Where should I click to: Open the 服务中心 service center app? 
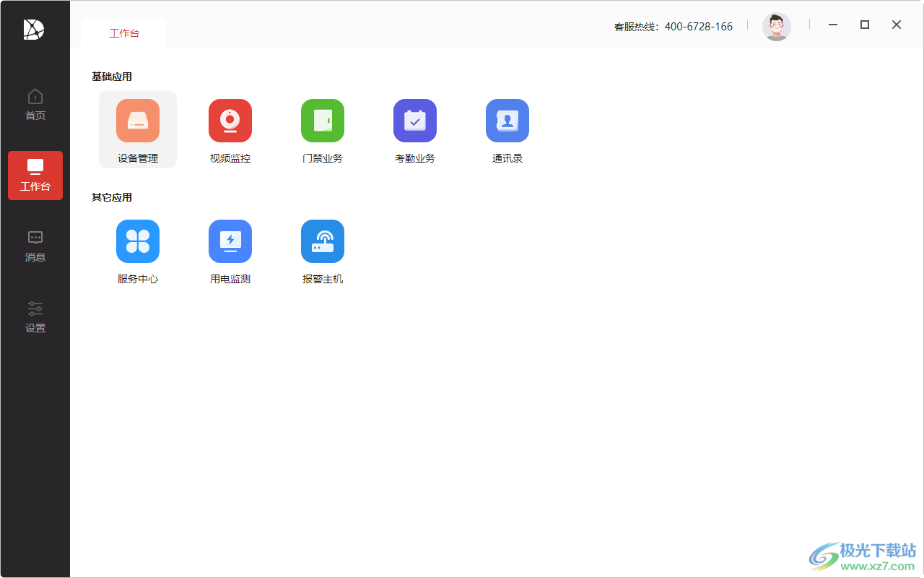pyautogui.click(x=138, y=251)
